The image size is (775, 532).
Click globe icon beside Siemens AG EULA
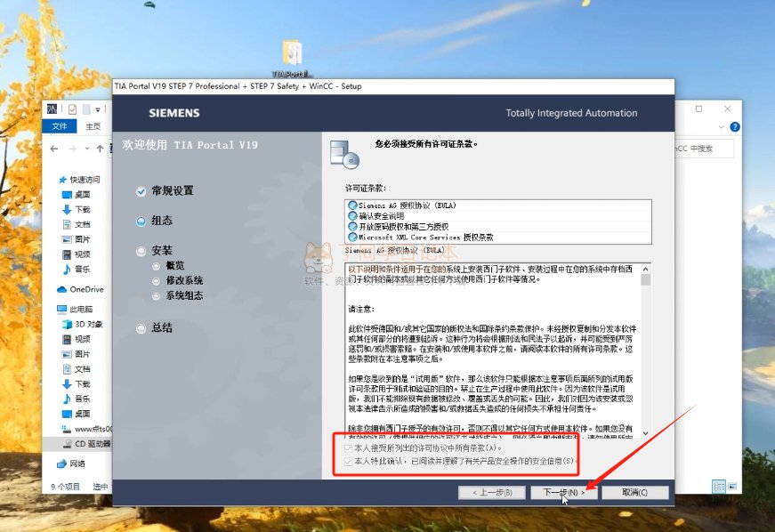[x=352, y=206]
